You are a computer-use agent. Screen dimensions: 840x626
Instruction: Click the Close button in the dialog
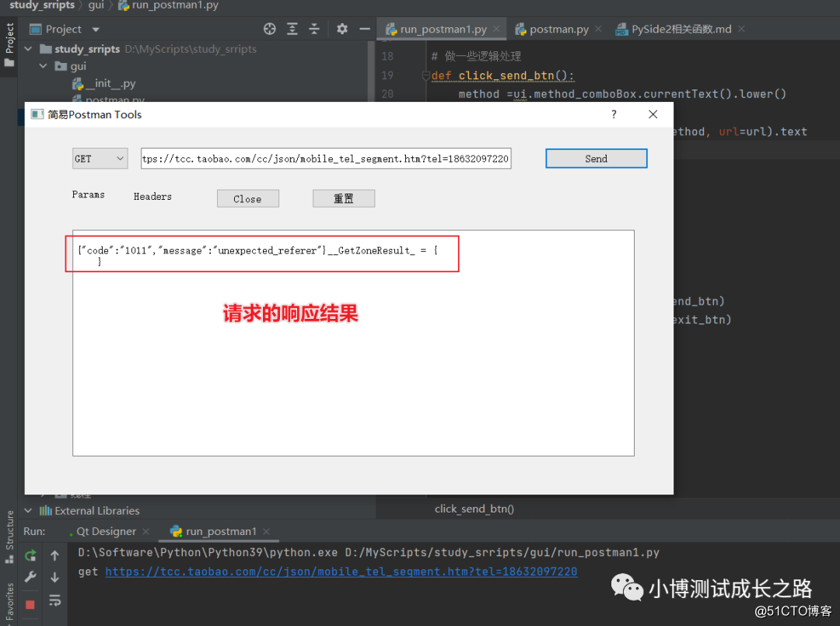click(x=247, y=198)
